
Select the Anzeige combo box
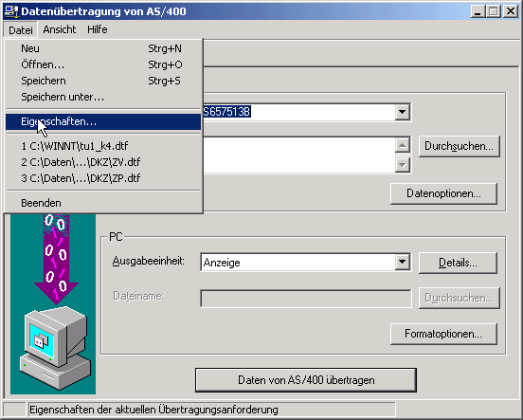[305, 262]
